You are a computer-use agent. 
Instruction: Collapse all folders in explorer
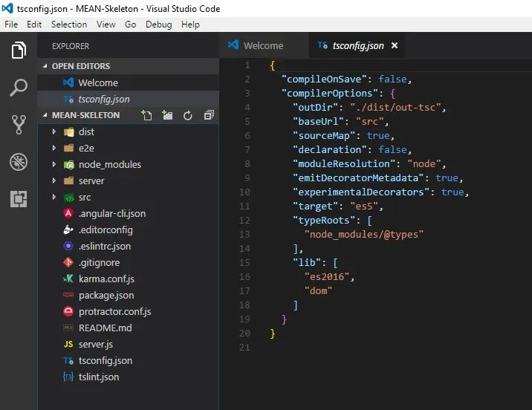point(209,115)
